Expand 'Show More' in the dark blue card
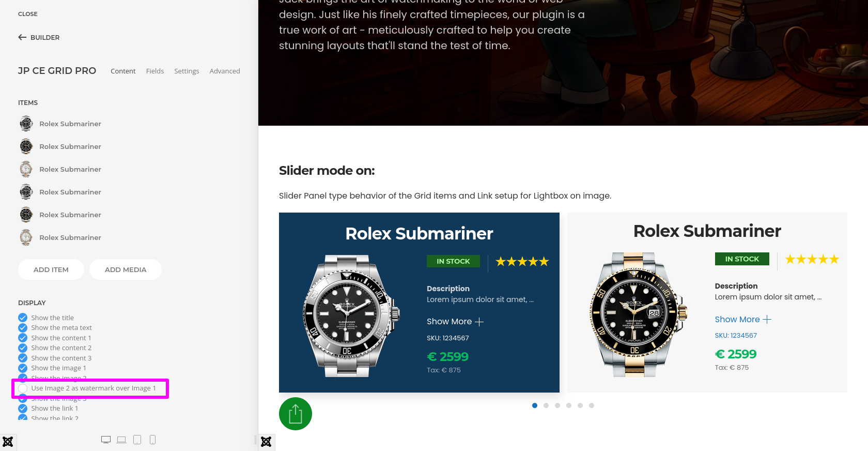Screen dimensions: 868x451 click(x=455, y=322)
